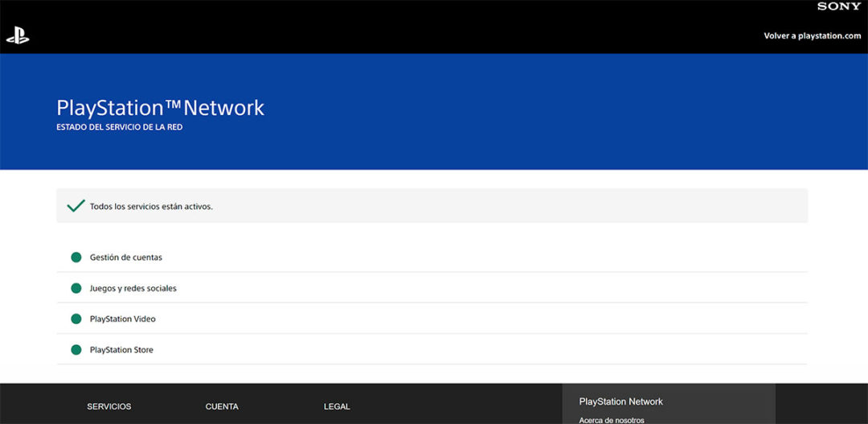Click the Todos los servicios están activos message
The image size is (868, 424).
[151, 207]
